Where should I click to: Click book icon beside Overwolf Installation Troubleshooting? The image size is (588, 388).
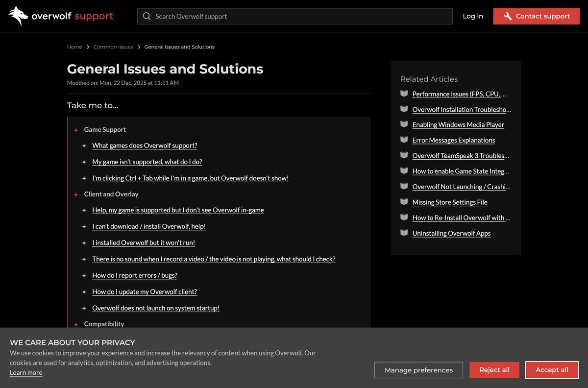pyautogui.click(x=404, y=109)
